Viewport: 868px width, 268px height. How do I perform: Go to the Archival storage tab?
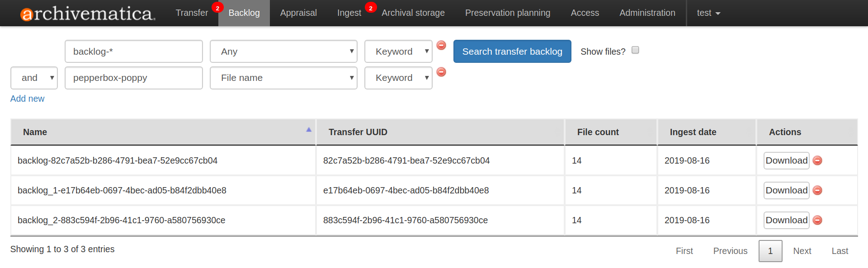413,13
